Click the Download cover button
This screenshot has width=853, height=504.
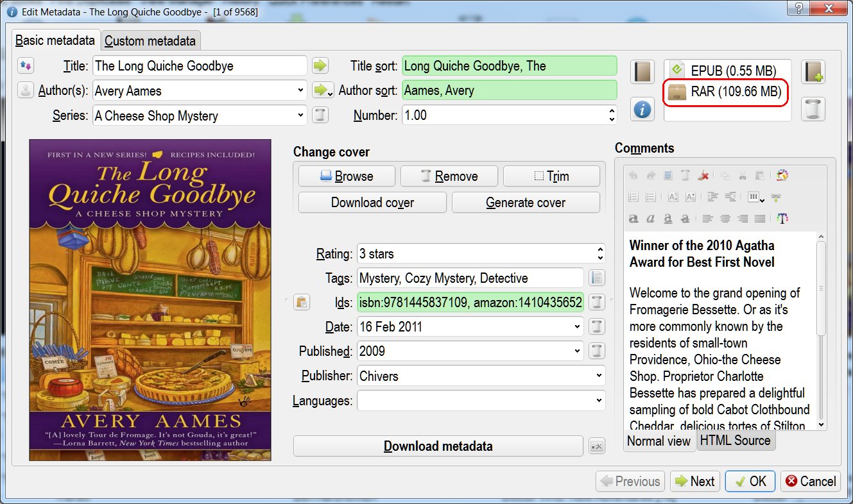[372, 202]
